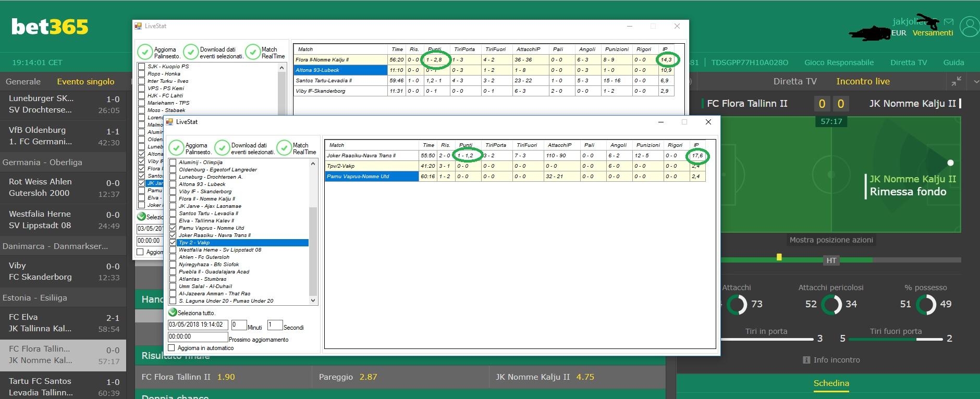Click Prossimo aggiornamento time field
The width and height of the screenshot is (980, 399).
pyautogui.click(x=198, y=336)
